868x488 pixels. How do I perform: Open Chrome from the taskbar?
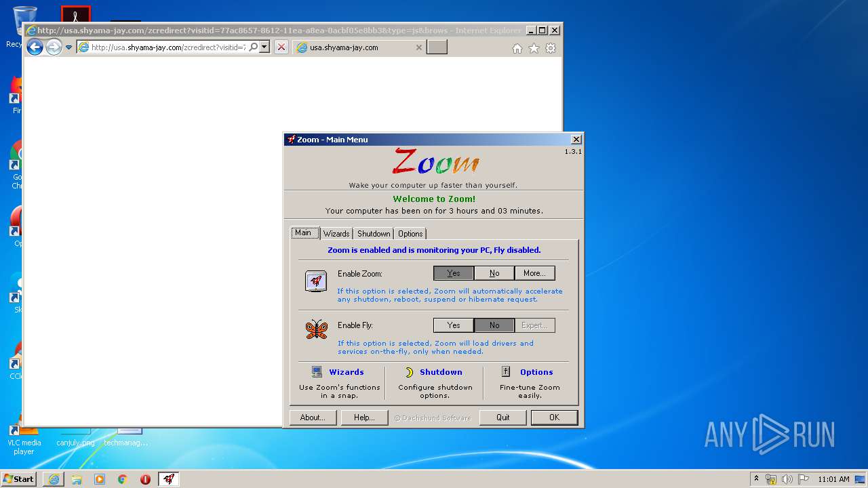pyautogui.click(x=123, y=479)
